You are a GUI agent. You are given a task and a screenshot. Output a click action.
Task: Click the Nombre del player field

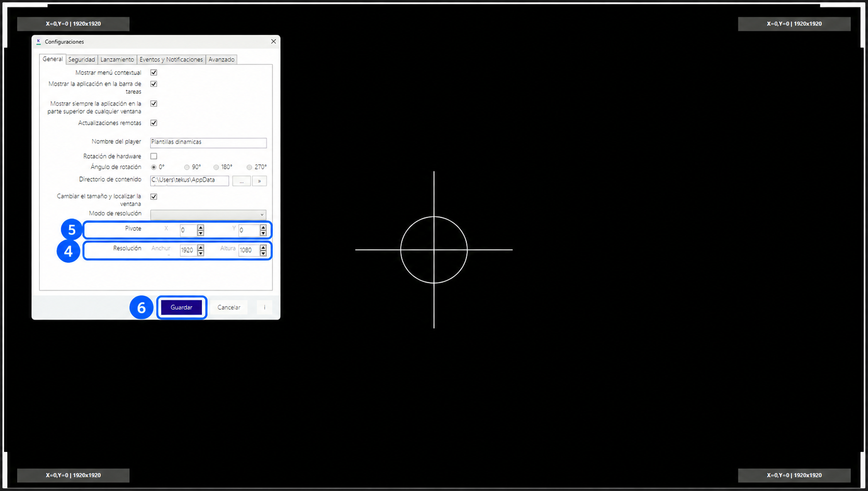point(208,142)
